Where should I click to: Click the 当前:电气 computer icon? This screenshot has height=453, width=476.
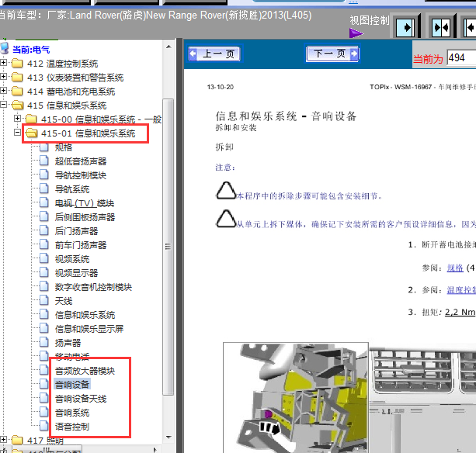tap(5, 49)
